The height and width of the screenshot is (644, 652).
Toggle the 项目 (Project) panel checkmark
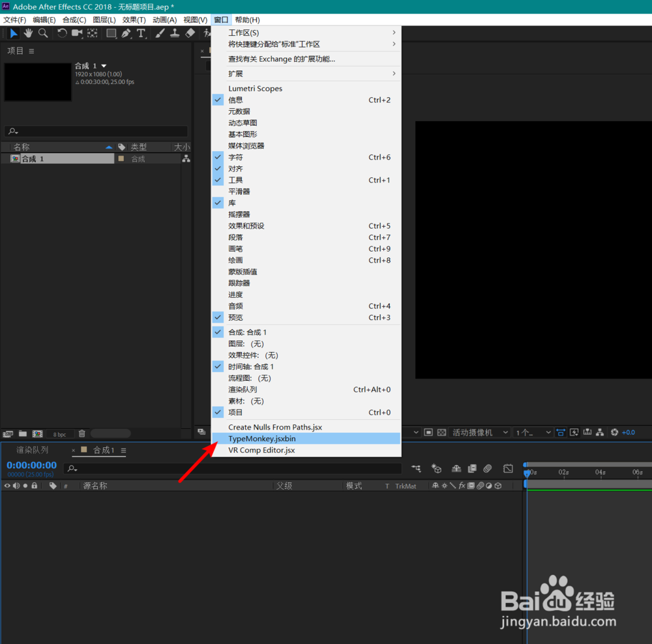218,413
